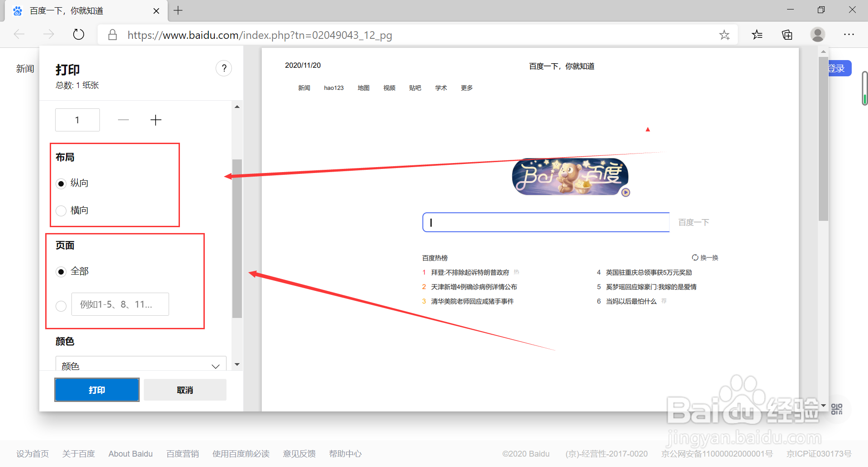Click 意见反馈 footer link
This screenshot has height=467, width=868.
(x=299, y=453)
